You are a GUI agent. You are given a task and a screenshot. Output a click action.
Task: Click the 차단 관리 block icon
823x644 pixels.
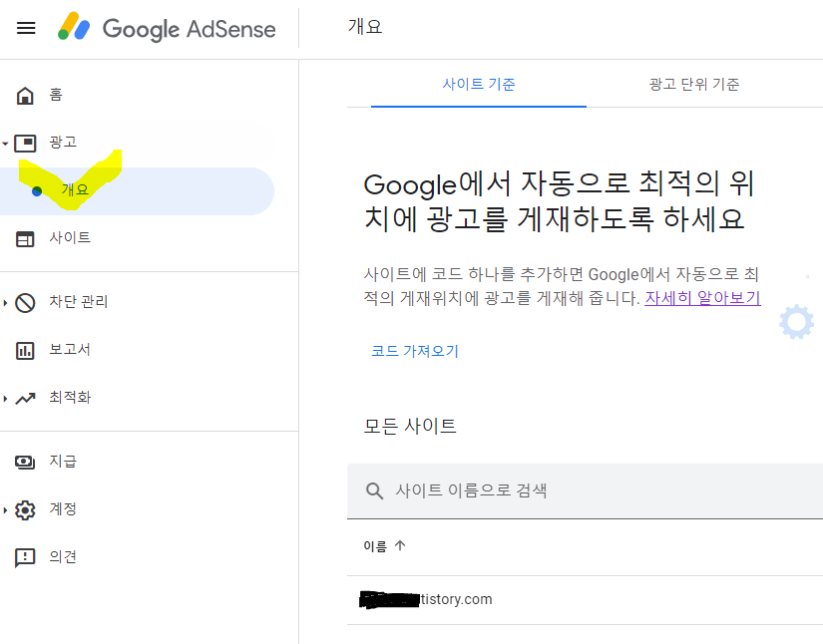pos(25,303)
